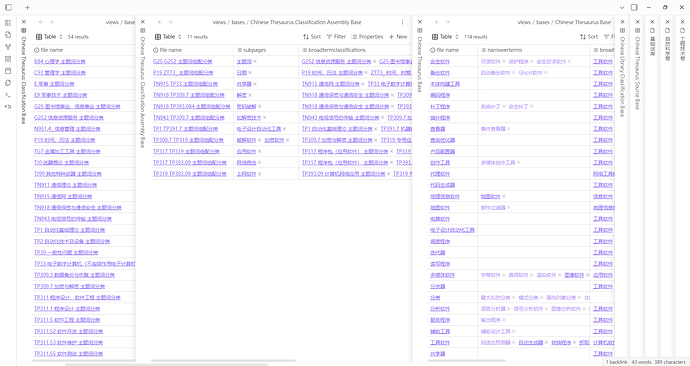Open Properties in the Assembly Base toolbar
This screenshot has width=690, height=366.
point(367,37)
